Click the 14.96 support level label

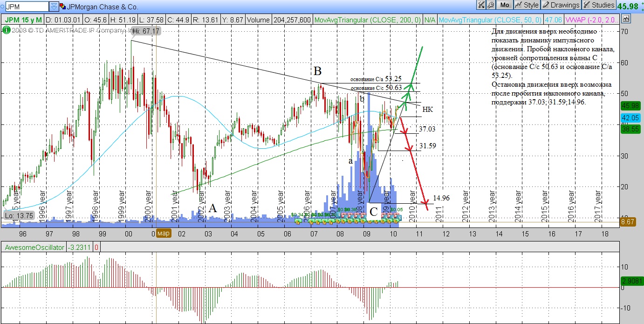point(441,198)
